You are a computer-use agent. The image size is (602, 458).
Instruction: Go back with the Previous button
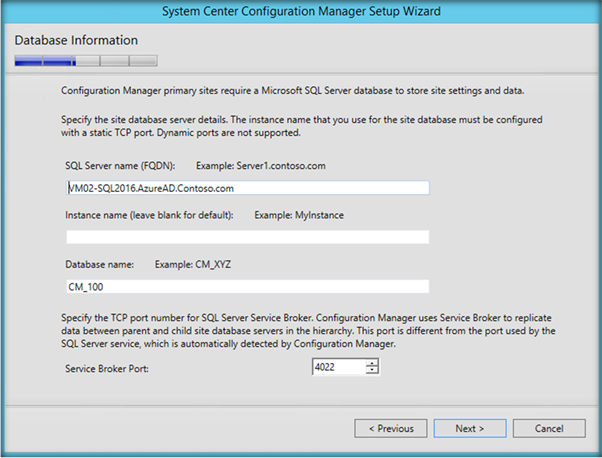[391, 428]
